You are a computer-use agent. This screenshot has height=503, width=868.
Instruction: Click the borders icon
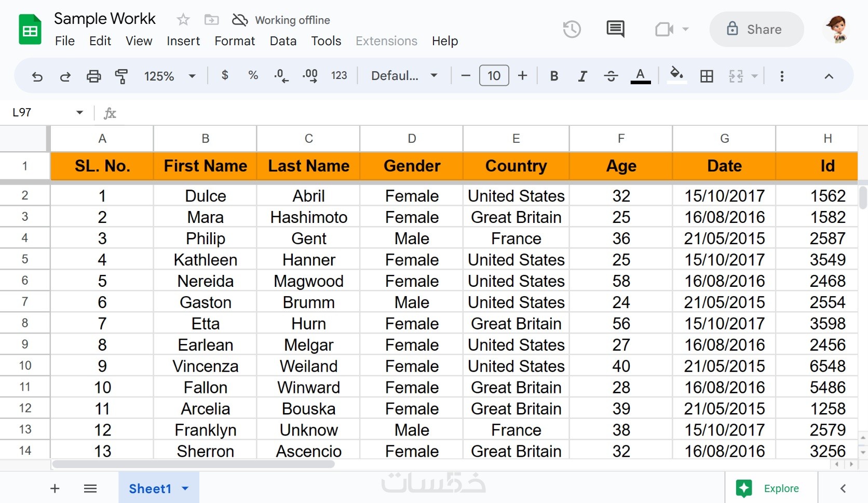(706, 76)
